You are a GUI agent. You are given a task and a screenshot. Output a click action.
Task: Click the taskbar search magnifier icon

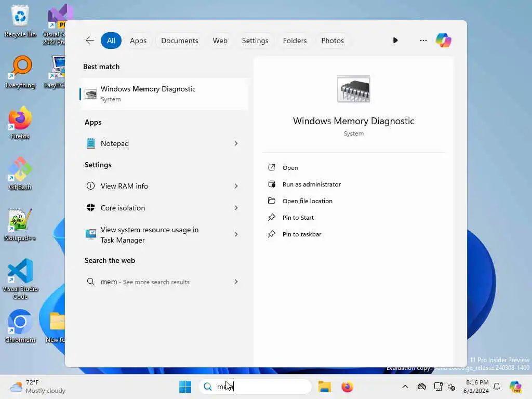[x=208, y=387]
